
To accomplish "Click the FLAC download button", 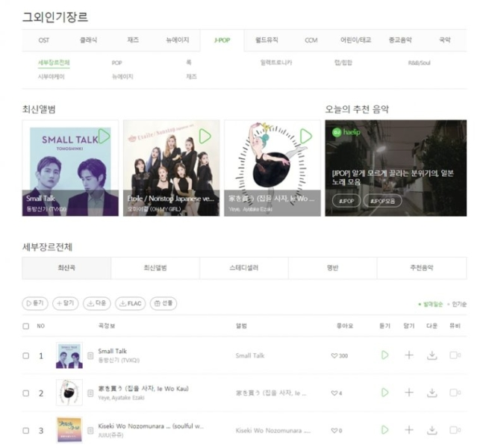I will (x=131, y=303).
